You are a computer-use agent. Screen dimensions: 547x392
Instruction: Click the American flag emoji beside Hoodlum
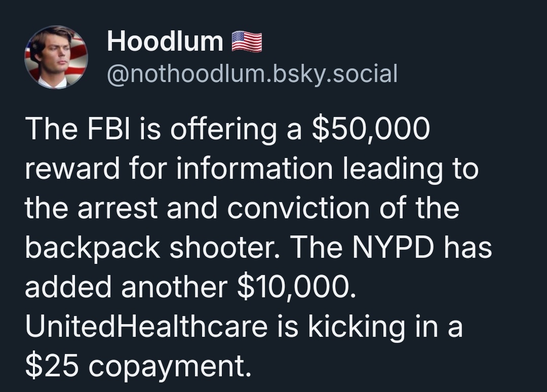(x=247, y=42)
